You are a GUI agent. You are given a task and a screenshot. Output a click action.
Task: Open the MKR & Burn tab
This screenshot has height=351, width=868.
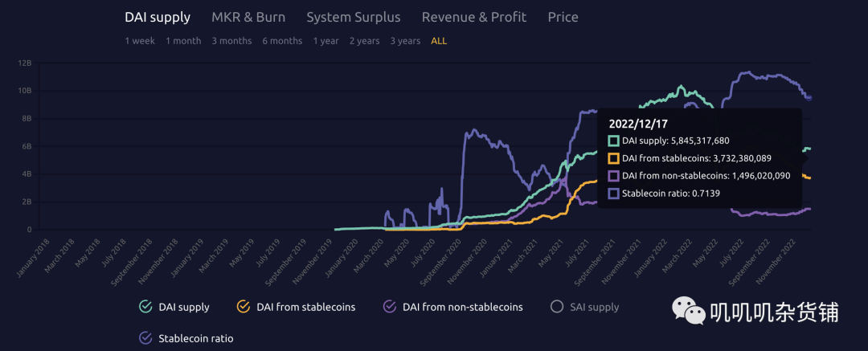tap(248, 17)
